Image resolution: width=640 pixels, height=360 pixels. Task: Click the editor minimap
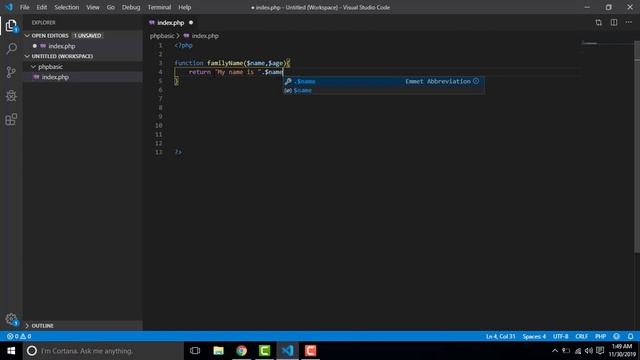[607, 43]
